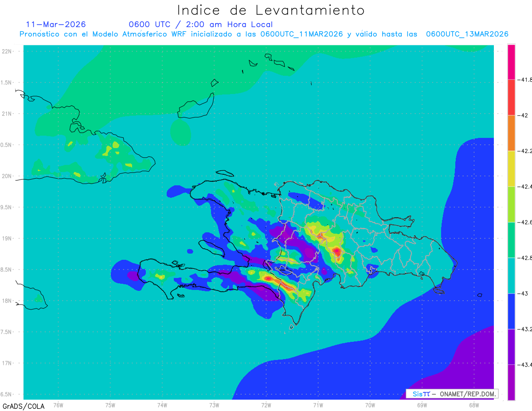Viewport: 532px width, 411px height.
Task: Click the '73W' longitude axis label
Action: coord(214,404)
